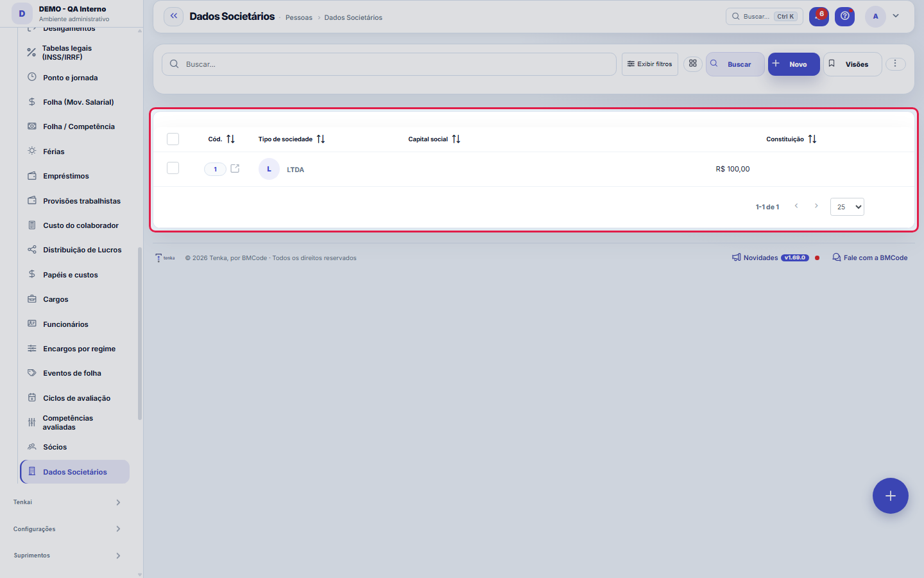Click the code badge 1
The height and width of the screenshot is (578, 924).
point(215,169)
